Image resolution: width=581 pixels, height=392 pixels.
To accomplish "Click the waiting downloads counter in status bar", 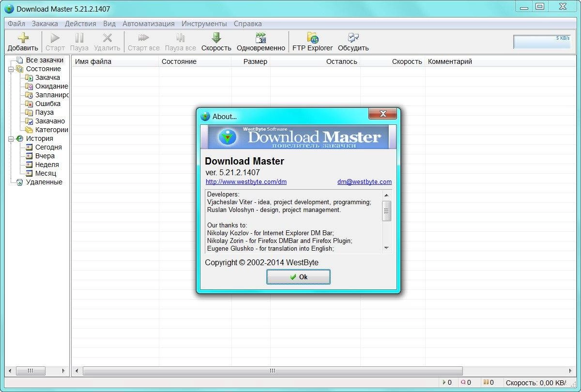I will (x=466, y=382).
